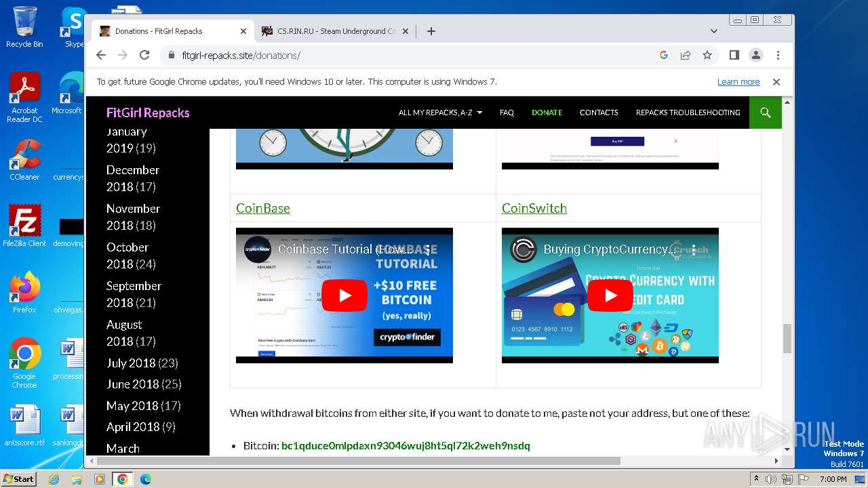
Task: Open the Windows Start menu
Action: [x=19, y=479]
